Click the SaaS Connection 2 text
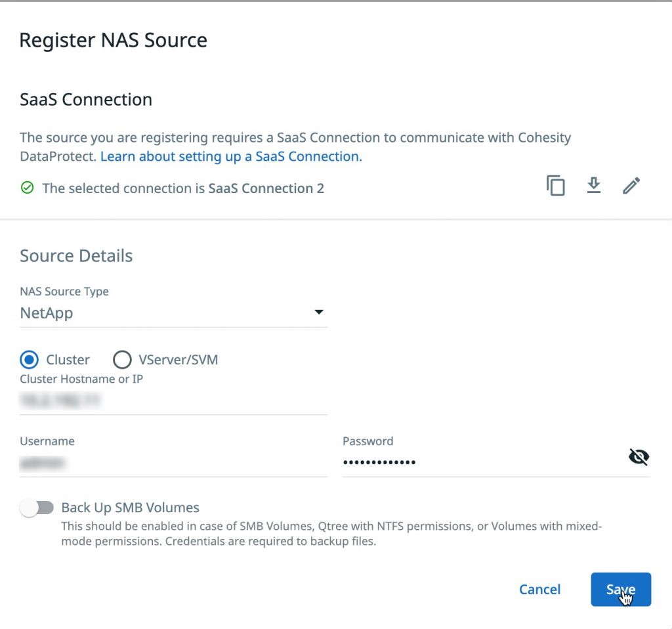Viewport: 672px width, 629px height. click(x=266, y=188)
